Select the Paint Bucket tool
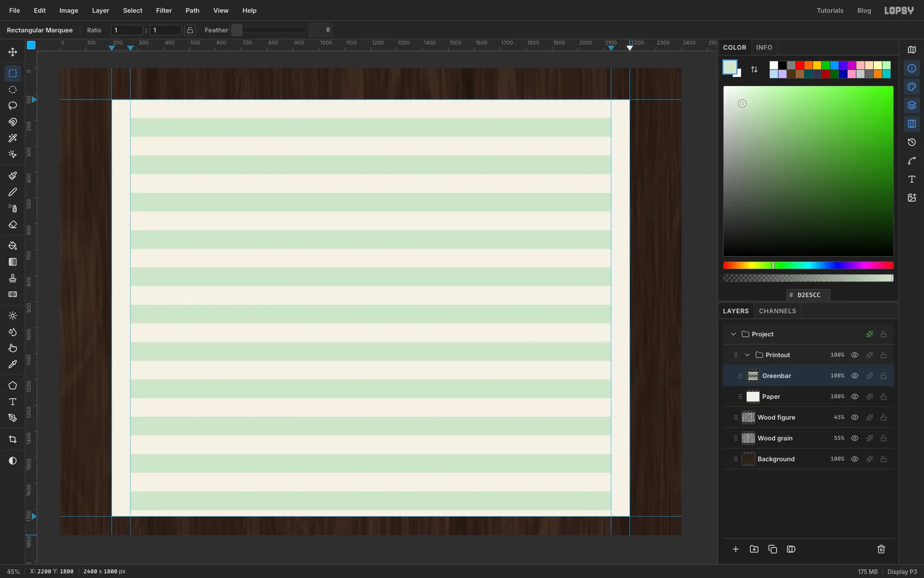The width and height of the screenshot is (924, 578). pyautogui.click(x=13, y=246)
